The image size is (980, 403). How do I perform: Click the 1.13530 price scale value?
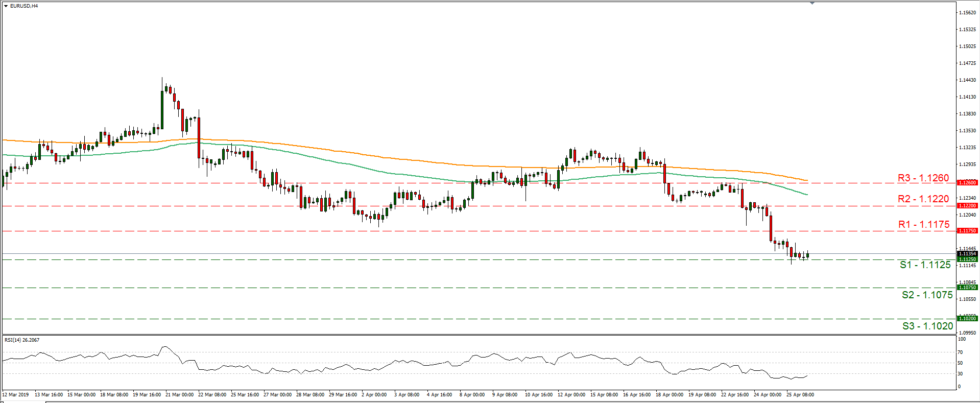pyautogui.click(x=967, y=131)
